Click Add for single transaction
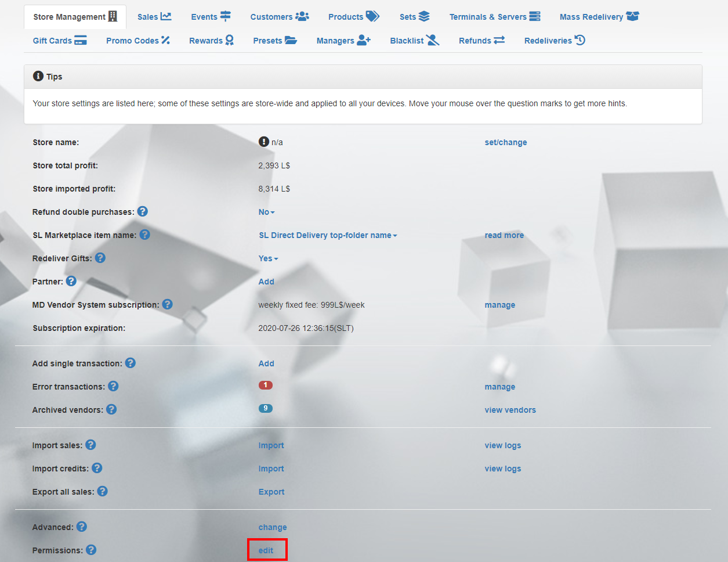 pyautogui.click(x=266, y=363)
